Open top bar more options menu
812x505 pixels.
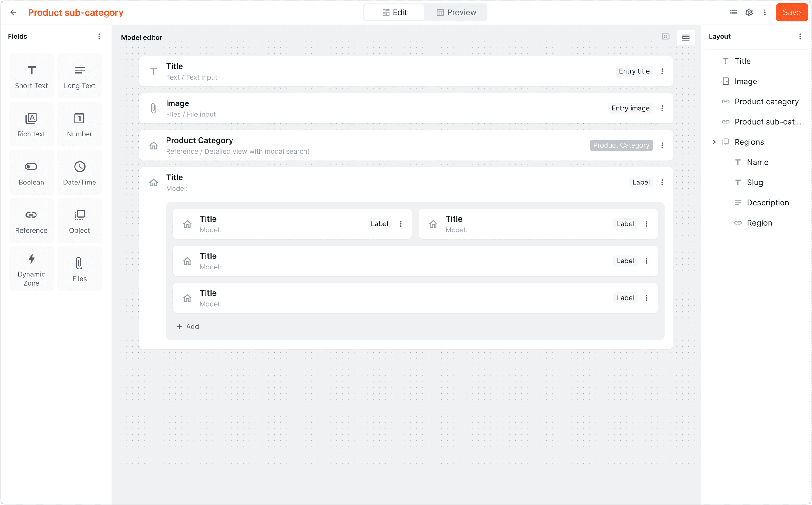tap(765, 12)
